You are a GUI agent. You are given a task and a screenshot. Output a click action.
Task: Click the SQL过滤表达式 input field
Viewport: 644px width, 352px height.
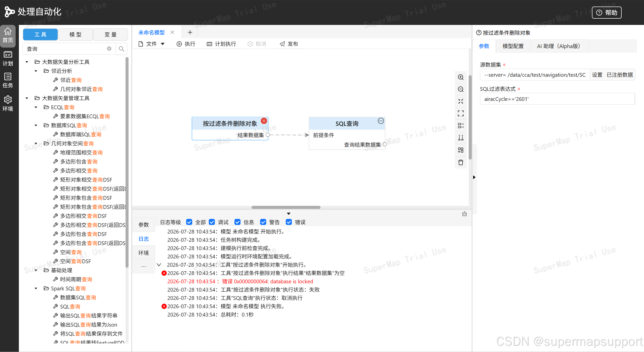click(557, 99)
